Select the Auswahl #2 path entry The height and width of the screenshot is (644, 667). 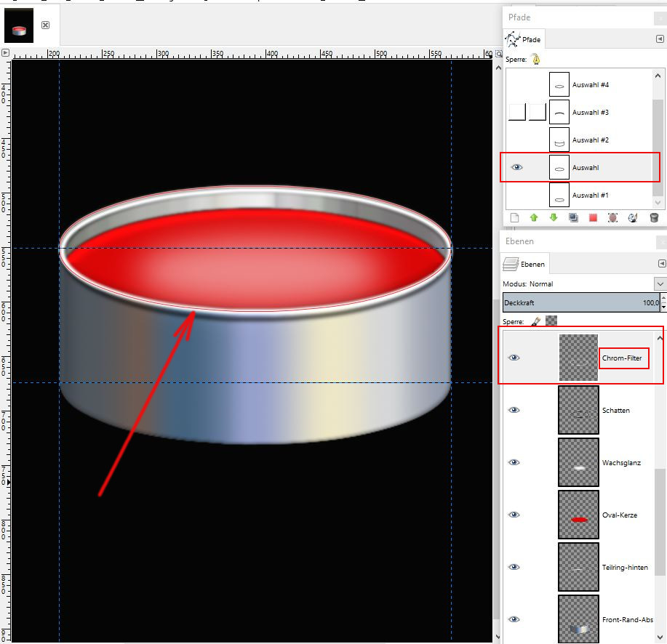[x=590, y=140]
